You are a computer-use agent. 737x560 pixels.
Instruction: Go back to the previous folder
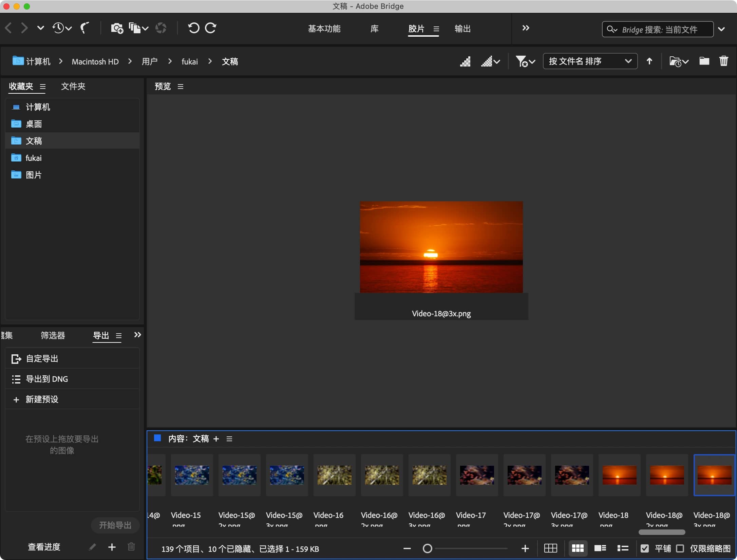point(8,28)
